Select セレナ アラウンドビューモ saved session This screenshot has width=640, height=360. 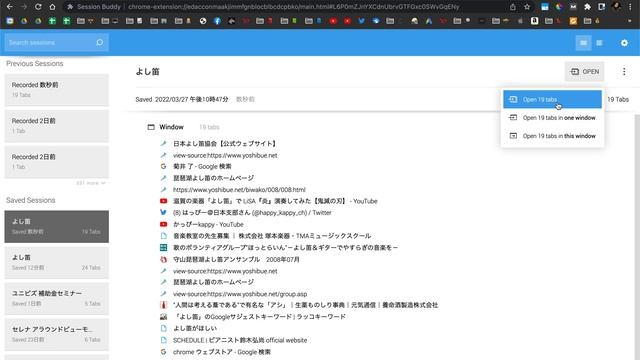pyautogui.click(x=57, y=334)
